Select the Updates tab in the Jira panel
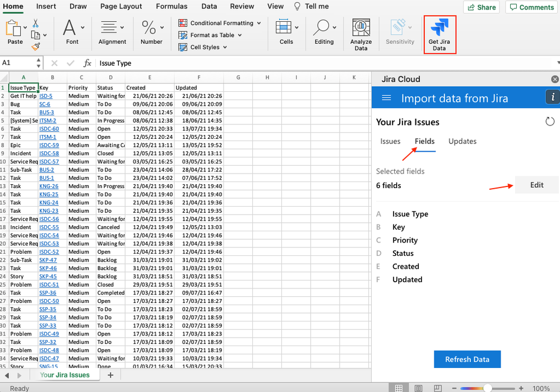 (x=462, y=141)
